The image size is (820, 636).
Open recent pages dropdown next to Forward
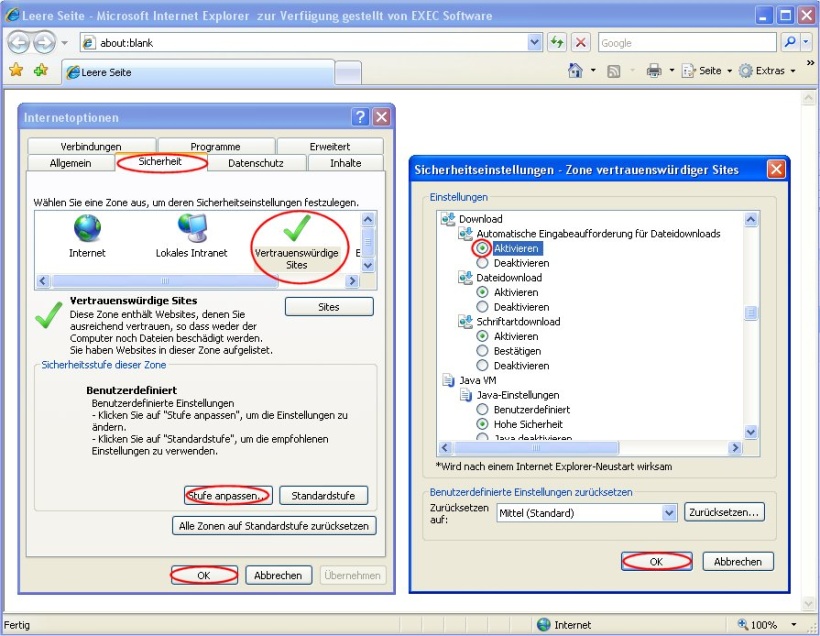[x=64, y=42]
